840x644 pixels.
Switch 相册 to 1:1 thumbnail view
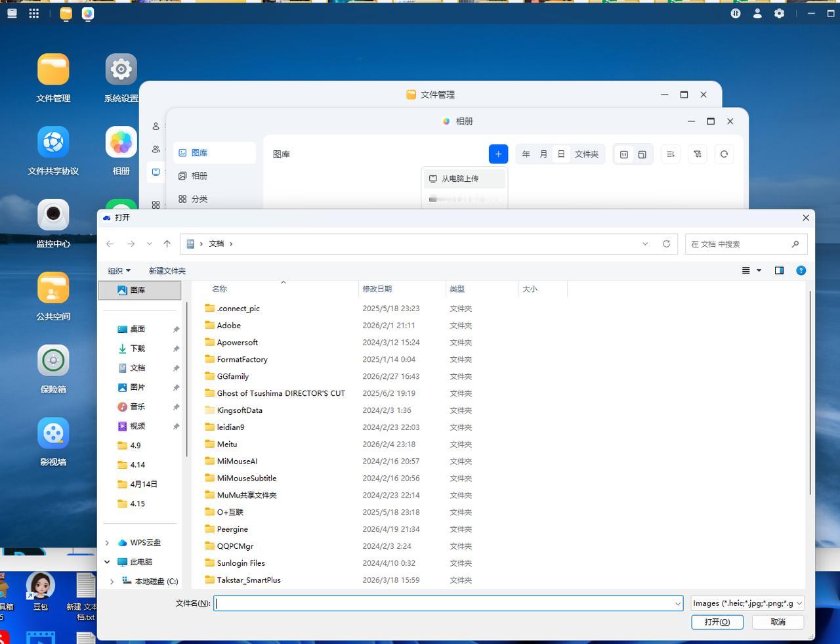624,154
